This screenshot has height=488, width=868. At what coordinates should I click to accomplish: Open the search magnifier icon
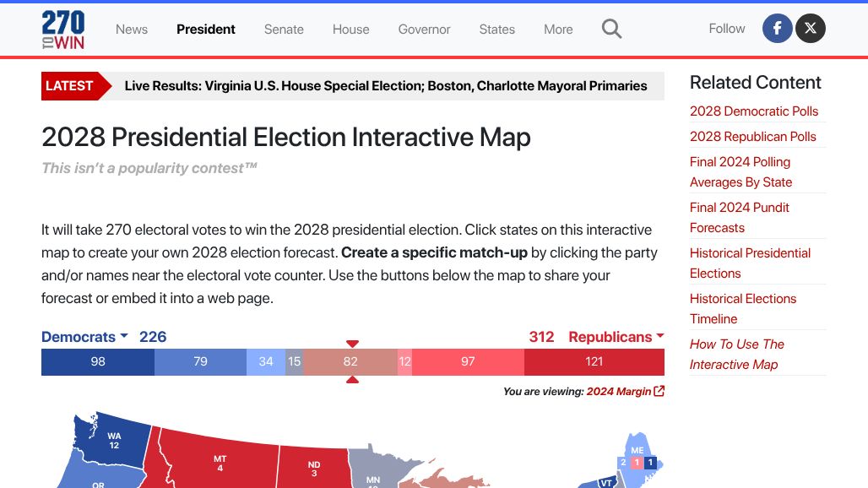611,29
